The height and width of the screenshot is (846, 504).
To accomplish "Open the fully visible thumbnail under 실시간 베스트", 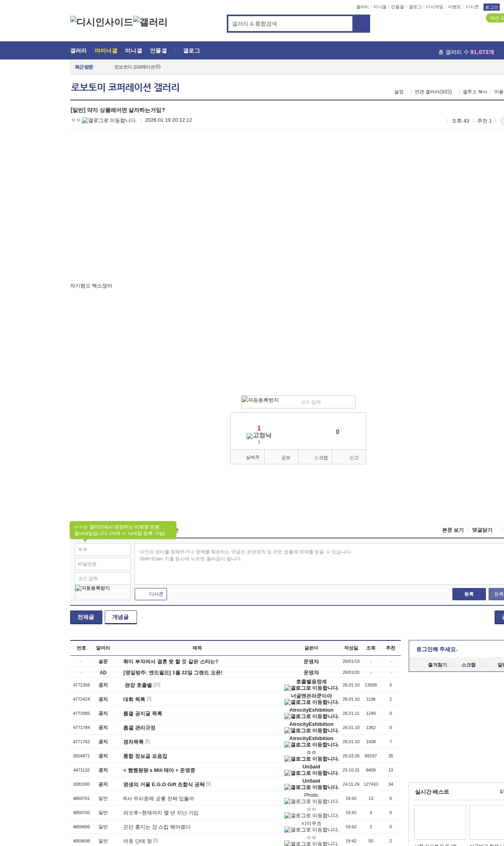I will pyautogui.click(x=440, y=822).
